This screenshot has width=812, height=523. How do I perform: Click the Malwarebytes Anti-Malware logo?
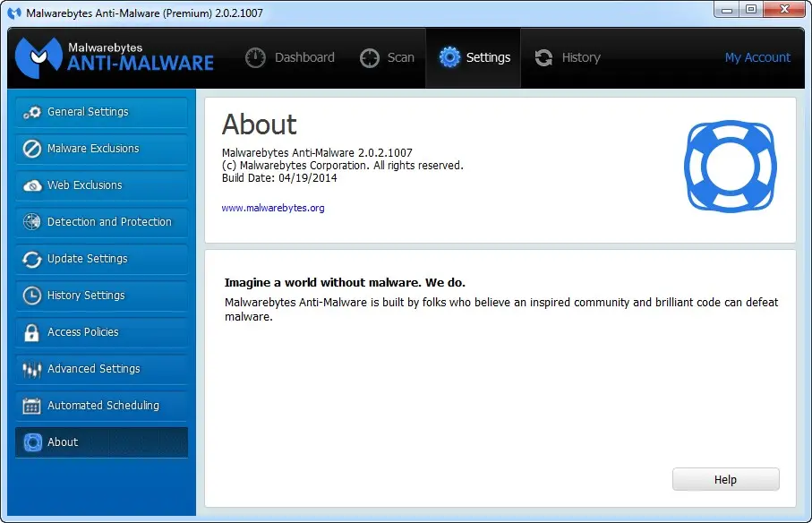(x=115, y=57)
